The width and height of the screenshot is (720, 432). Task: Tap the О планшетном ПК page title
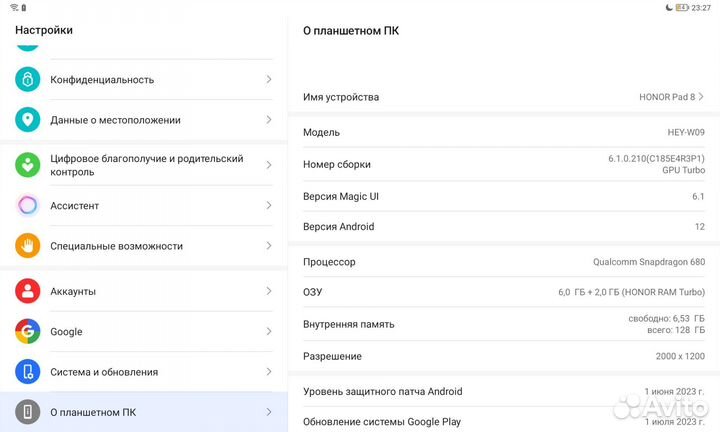351,31
